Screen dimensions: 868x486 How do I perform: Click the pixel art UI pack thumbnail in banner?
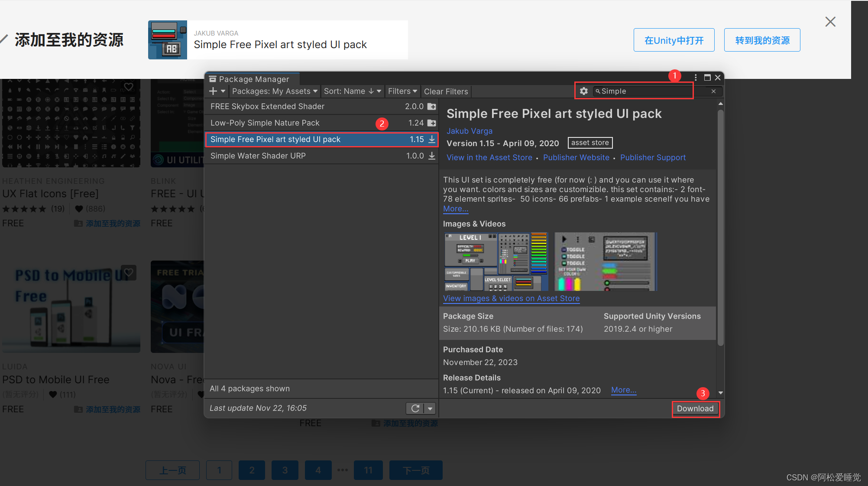click(x=168, y=40)
